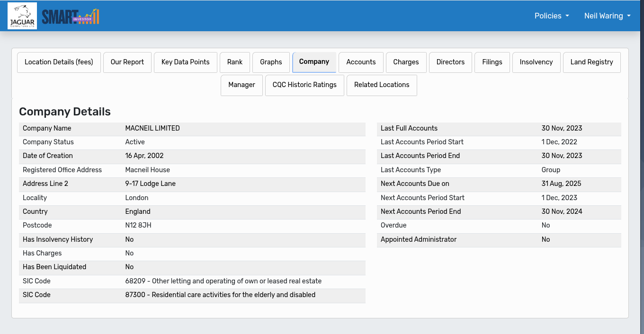Open the Neil Waring account menu
The height and width of the screenshot is (334, 644).
tap(607, 16)
